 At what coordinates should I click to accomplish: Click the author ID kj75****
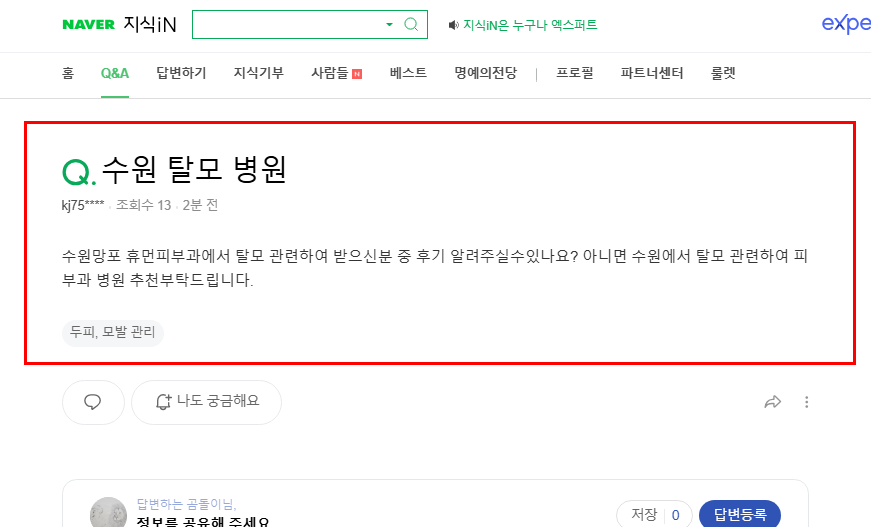pos(83,205)
